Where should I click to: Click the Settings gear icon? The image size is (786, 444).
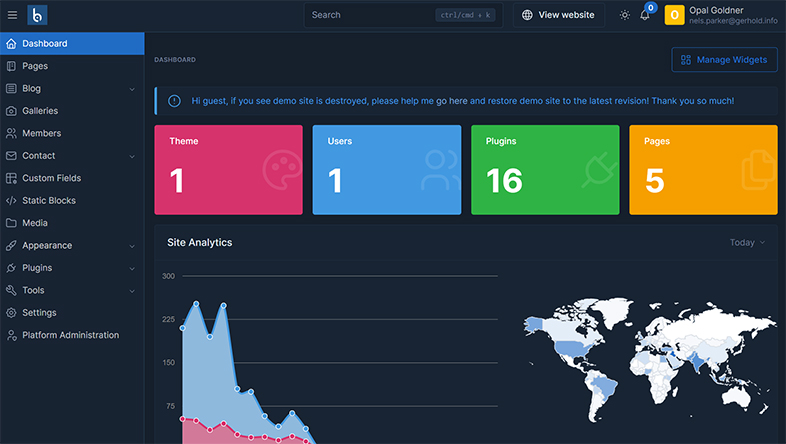[11, 313]
